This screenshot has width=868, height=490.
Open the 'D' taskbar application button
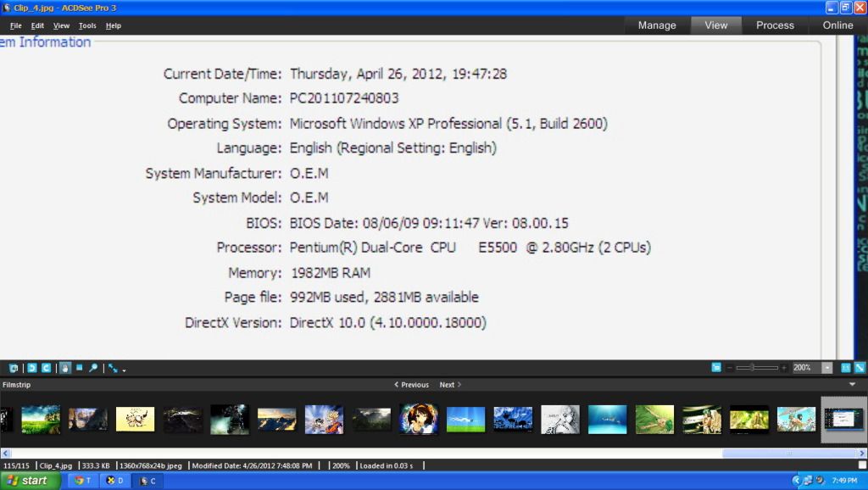[115, 481]
